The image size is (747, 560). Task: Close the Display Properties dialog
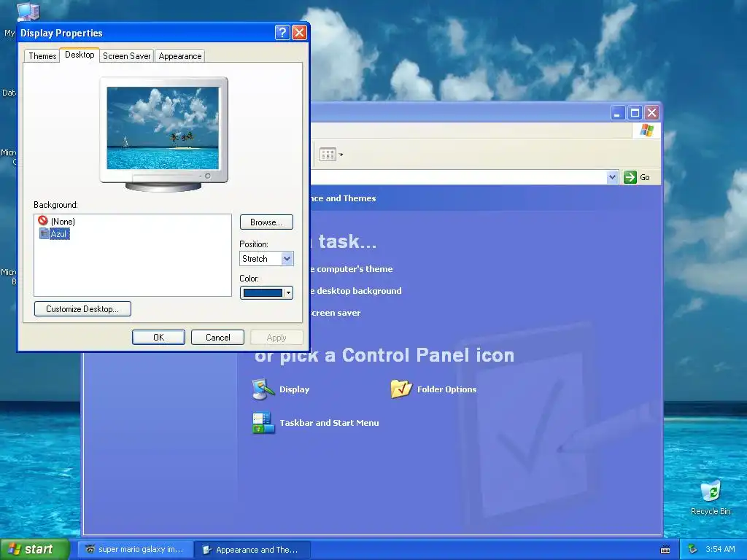coord(299,32)
